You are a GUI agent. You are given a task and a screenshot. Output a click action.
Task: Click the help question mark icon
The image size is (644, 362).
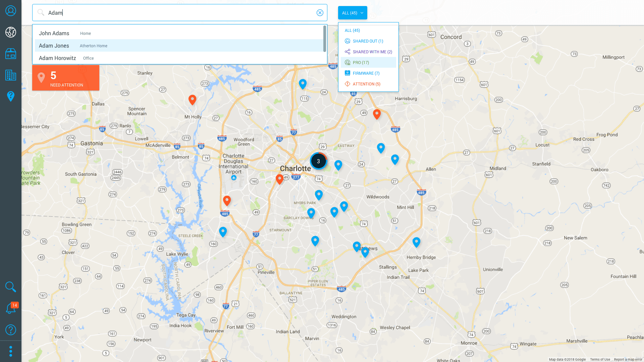tap(11, 330)
